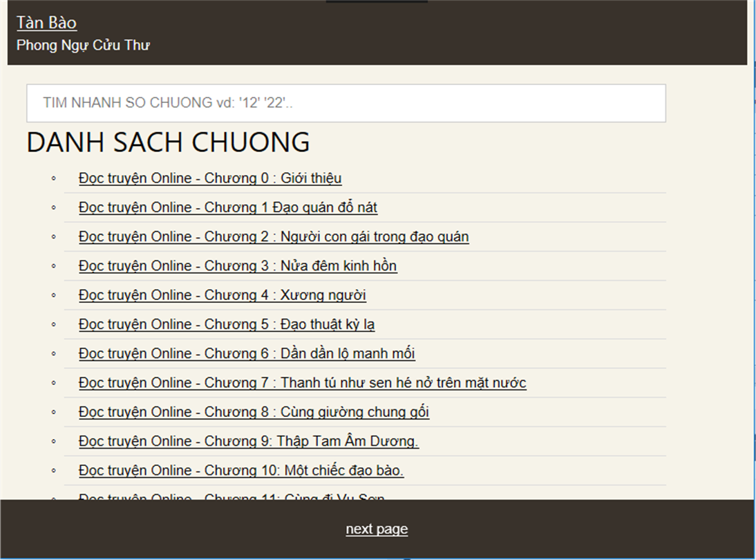Viewport: 756px width, 560px height.
Task: Click the DANH SACH CHUONG heading
Action: [x=168, y=142]
